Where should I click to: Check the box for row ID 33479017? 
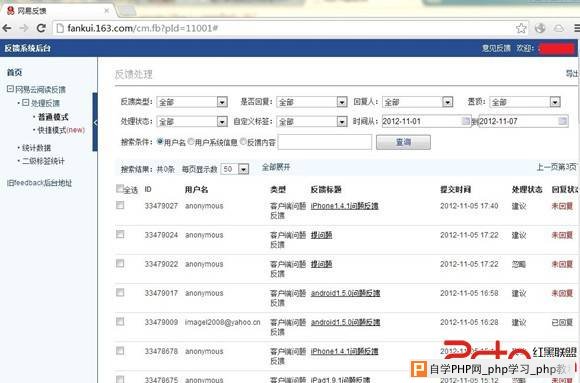coord(120,293)
